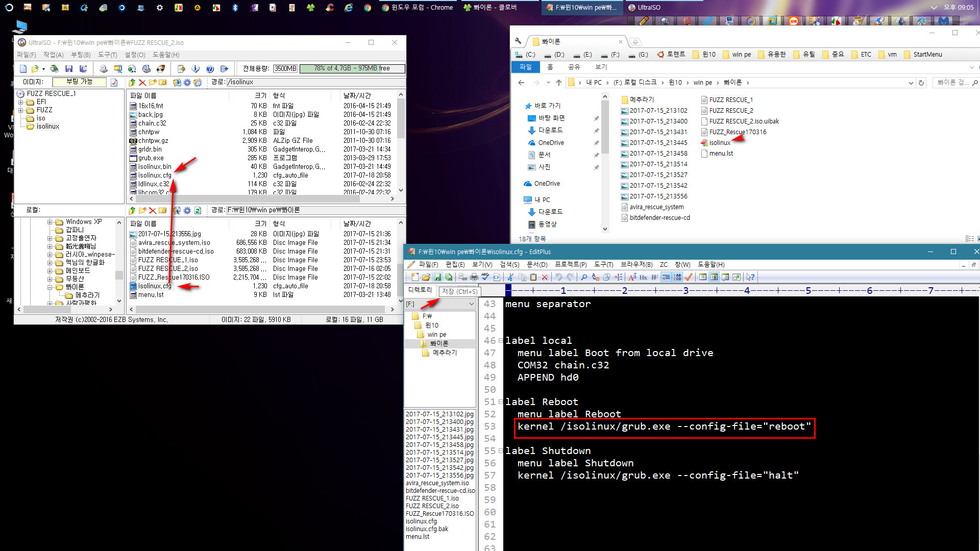Image resolution: width=980 pixels, height=551 pixels.
Task: Click the Save As icon in UltraISO toolbar
Action: click(83, 69)
